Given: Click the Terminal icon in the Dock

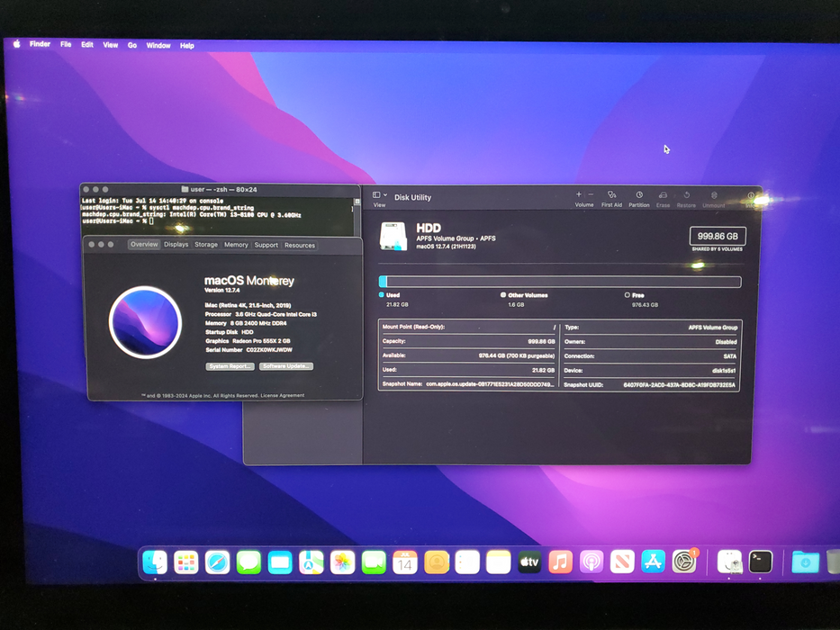Looking at the screenshot, I should [760, 562].
